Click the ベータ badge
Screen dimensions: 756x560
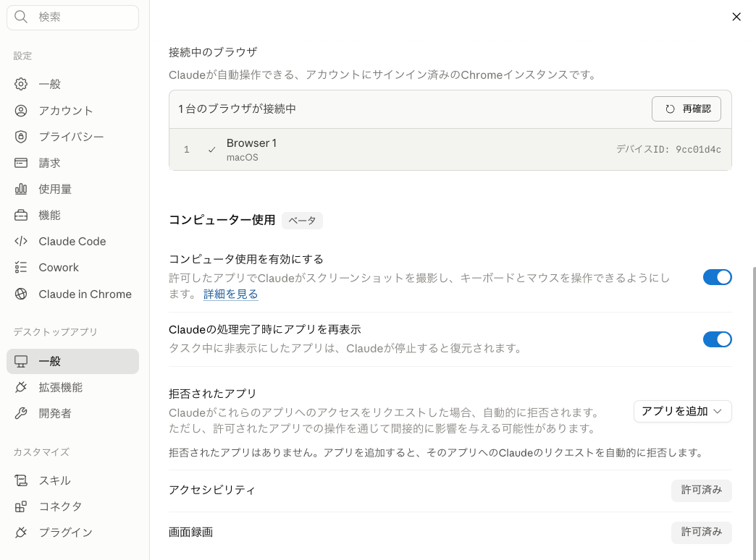click(x=302, y=221)
